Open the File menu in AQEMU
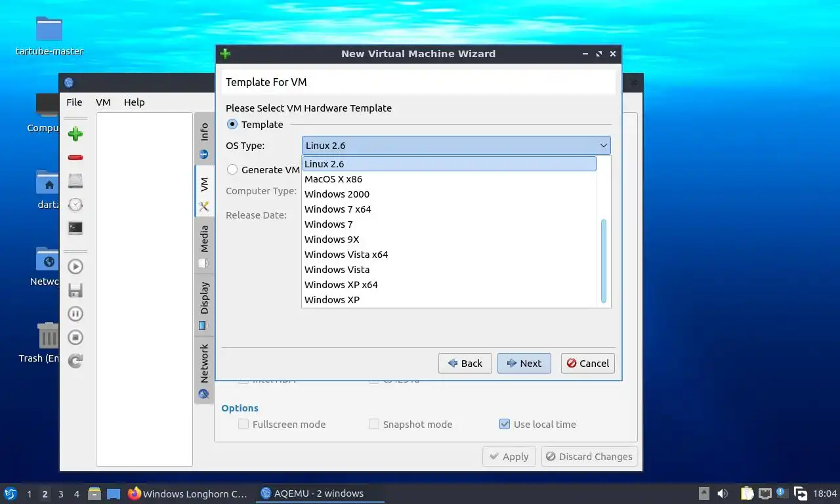 (74, 102)
